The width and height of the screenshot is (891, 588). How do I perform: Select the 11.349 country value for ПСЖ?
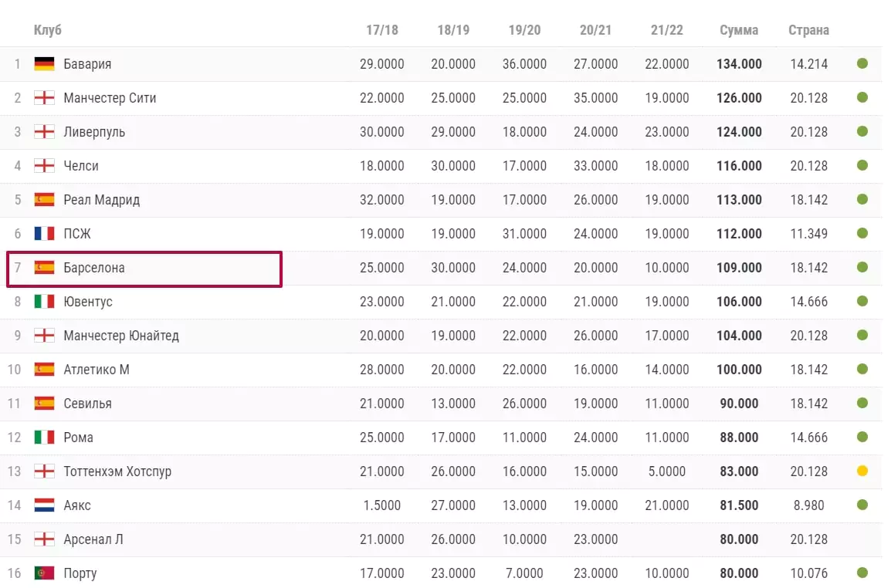[808, 234]
